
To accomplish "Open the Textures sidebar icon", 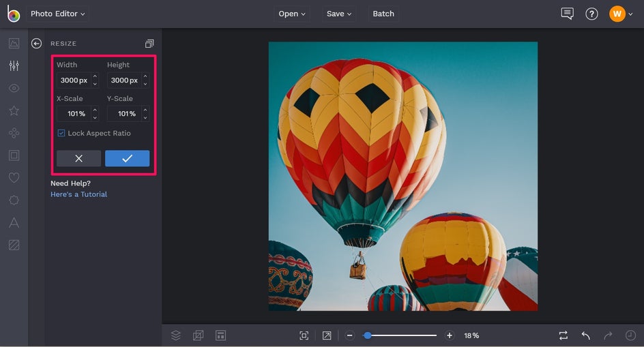I will (14, 245).
